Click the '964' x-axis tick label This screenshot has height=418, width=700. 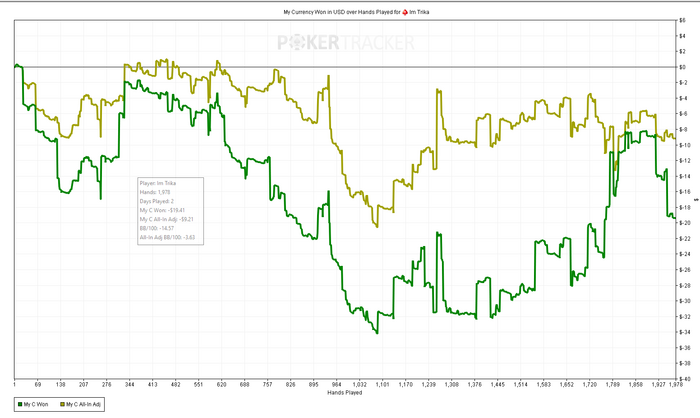(x=336, y=385)
